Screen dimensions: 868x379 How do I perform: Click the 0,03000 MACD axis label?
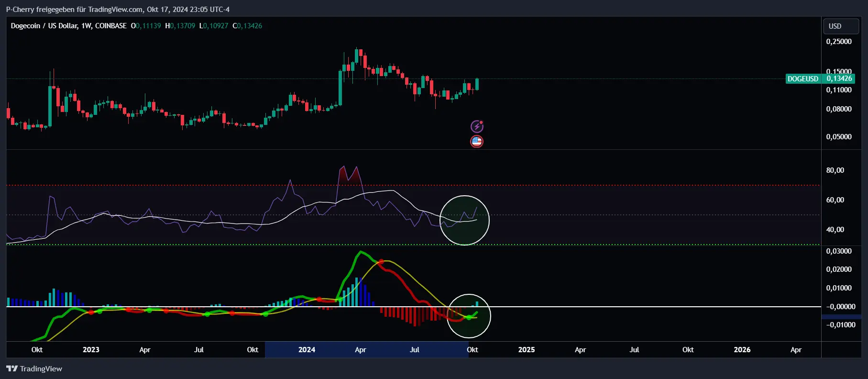coord(839,251)
